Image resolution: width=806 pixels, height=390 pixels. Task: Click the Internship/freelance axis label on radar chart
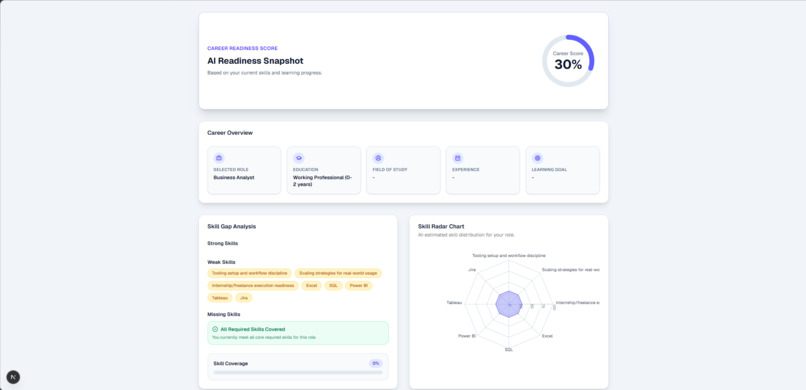pos(578,303)
